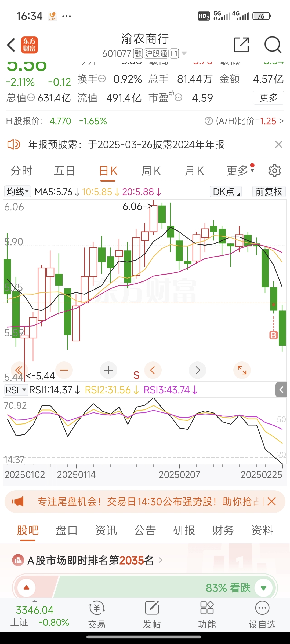This screenshot has height=644, width=290.
Task: Tap the S sell marker on chart
Action: pyautogui.click(x=136, y=375)
